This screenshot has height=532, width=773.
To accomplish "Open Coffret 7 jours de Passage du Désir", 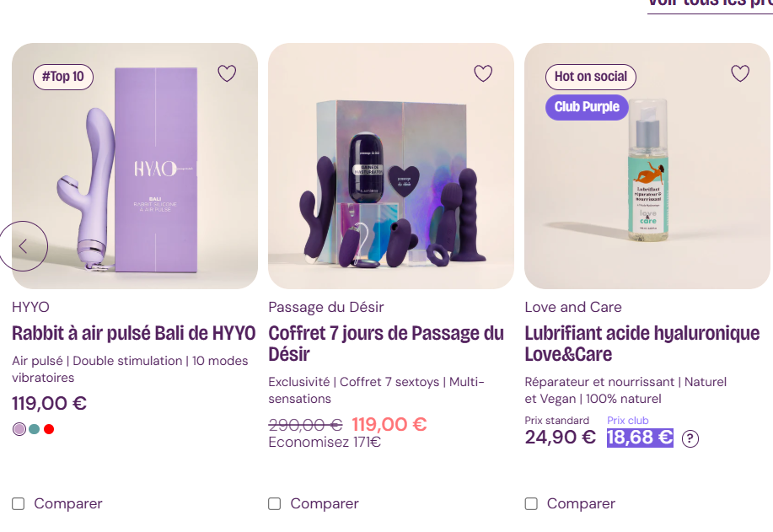I will pyautogui.click(x=386, y=343).
